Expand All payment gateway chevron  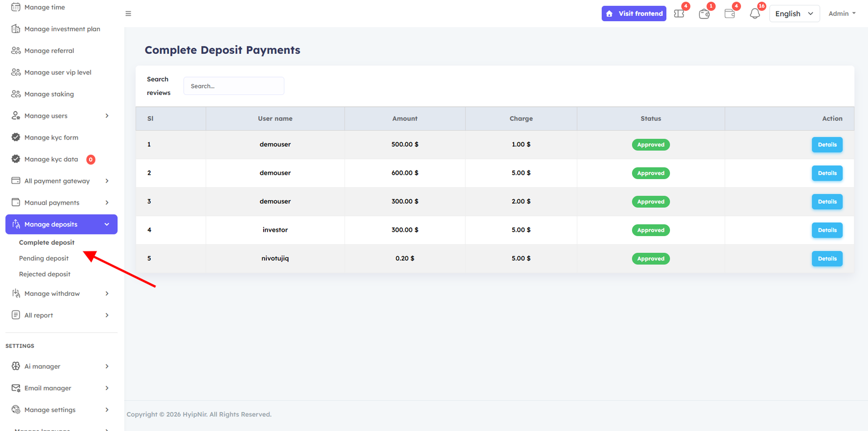pos(107,181)
